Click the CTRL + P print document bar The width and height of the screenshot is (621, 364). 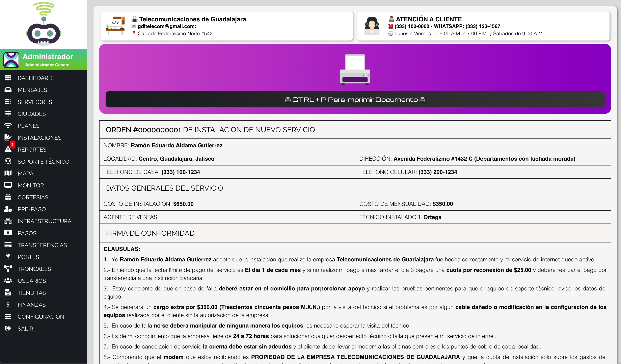(355, 99)
